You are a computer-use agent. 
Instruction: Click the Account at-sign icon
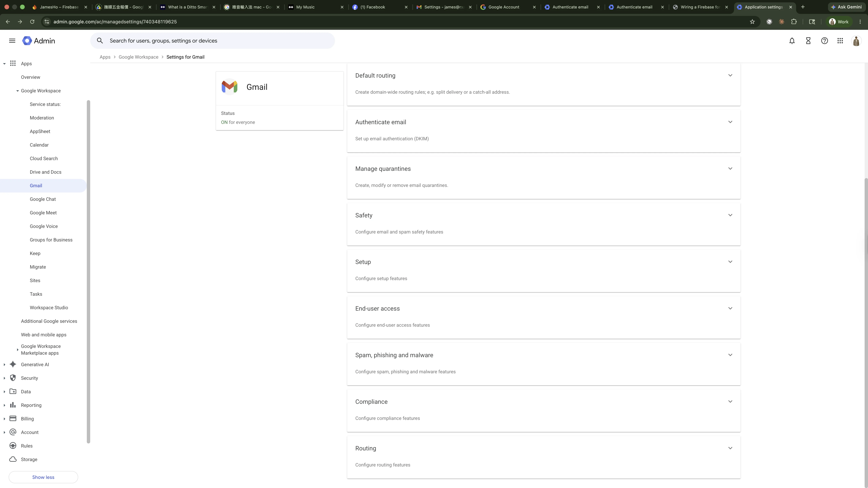[13, 432]
